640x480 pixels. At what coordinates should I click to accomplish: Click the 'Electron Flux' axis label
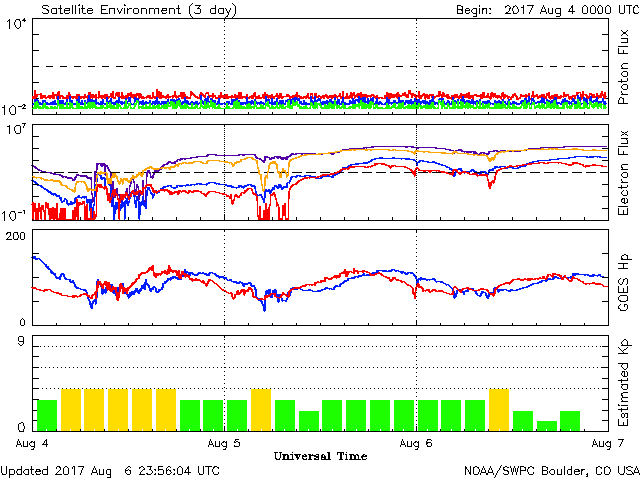coord(623,173)
